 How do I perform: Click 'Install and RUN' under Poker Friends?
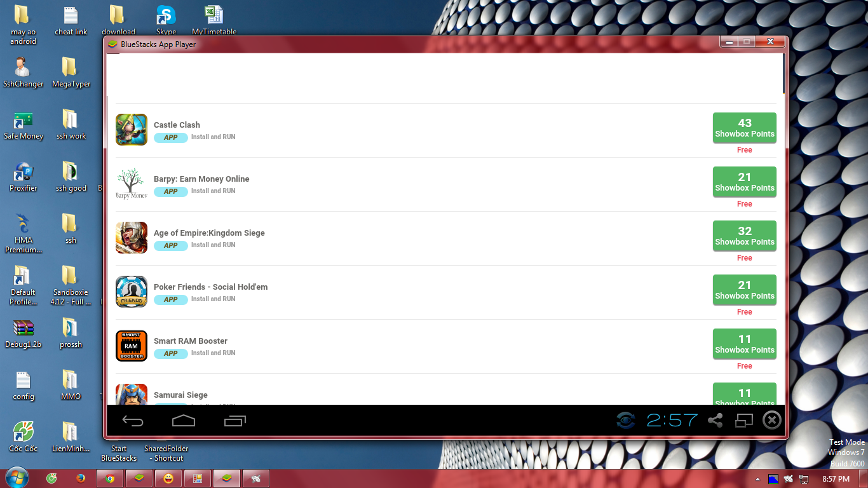214,299
